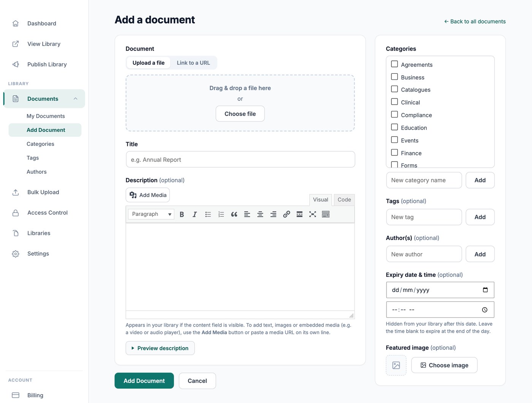The image size is (532, 403).
Task: Enable fullscreen editor mode
Action: (x=313, y=214)
